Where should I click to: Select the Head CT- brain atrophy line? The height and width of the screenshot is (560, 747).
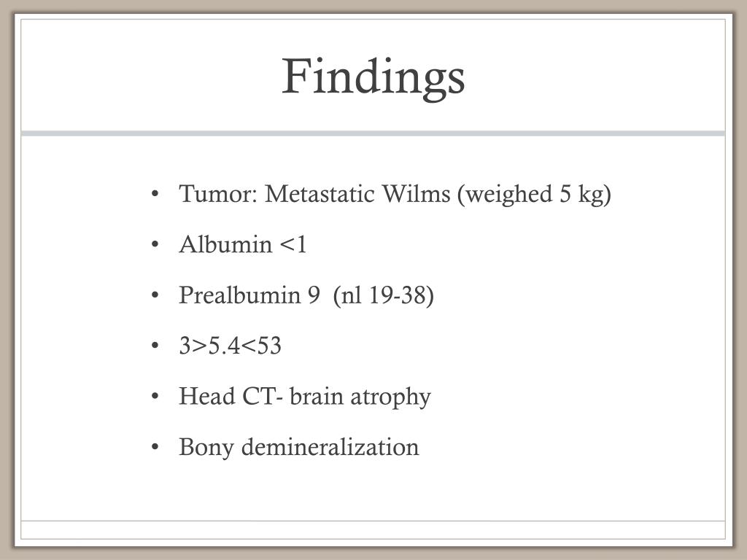coord(305,397)
